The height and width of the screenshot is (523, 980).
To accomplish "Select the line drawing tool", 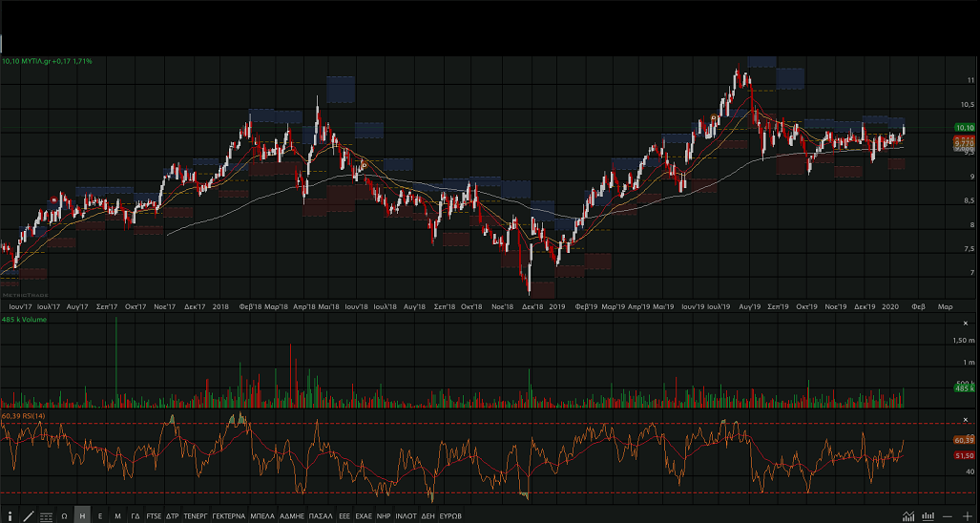I will [29, 515].
